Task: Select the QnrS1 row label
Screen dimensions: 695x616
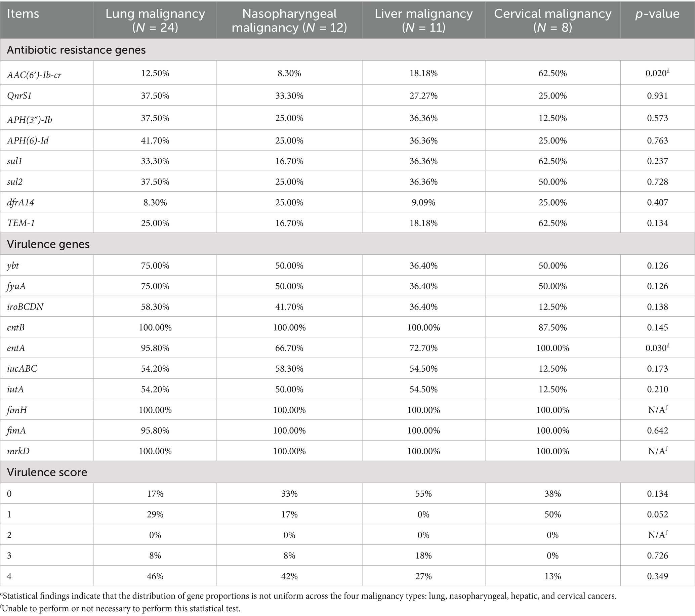Action: pyautogui.click(x=19, y=96)
